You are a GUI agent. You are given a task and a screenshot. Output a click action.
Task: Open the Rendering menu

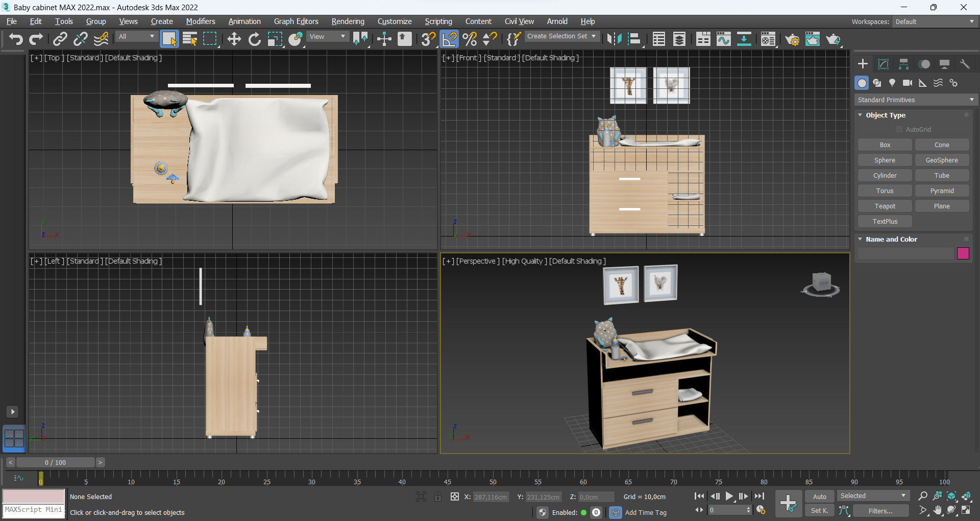tap(348, 21)
